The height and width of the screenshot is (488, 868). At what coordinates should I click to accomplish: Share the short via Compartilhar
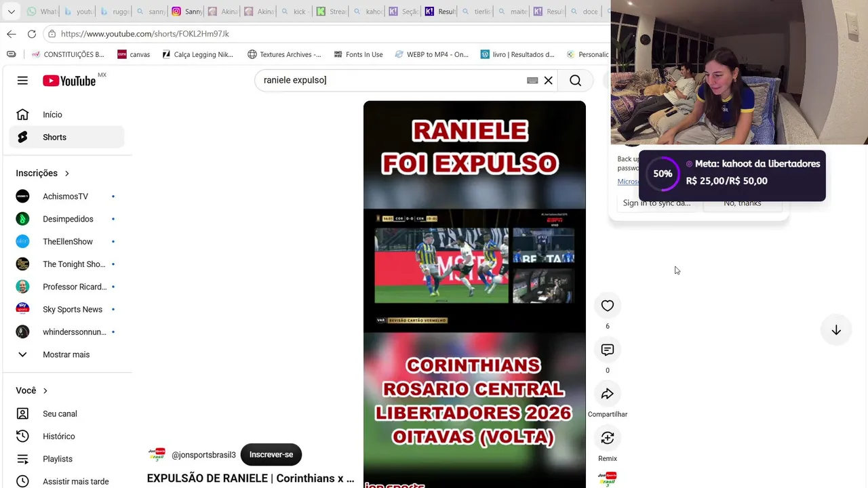(608, 394)
